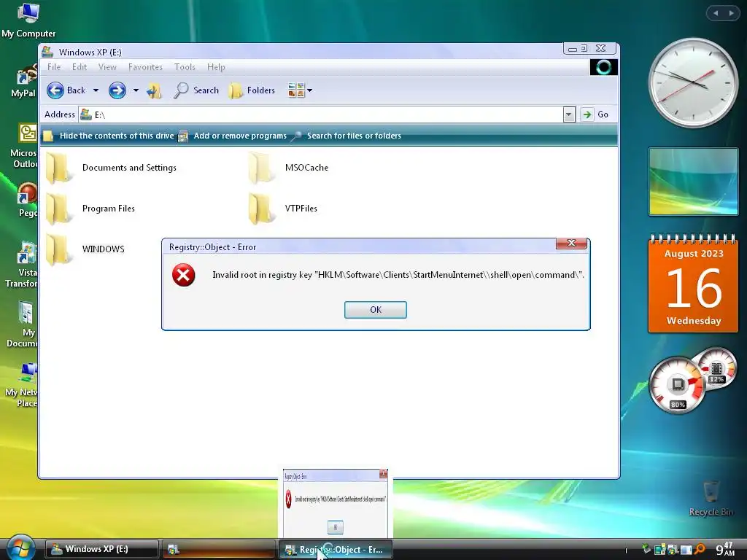
Task: Click the Recycle Bin icon
Action: [x=711, y=498]
